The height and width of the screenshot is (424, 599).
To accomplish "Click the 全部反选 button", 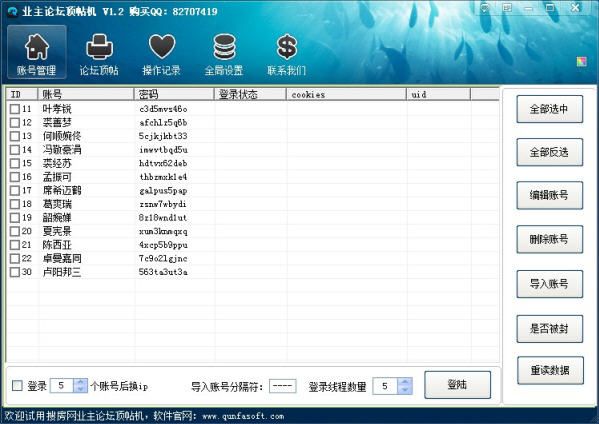I will tap(549, 152).
